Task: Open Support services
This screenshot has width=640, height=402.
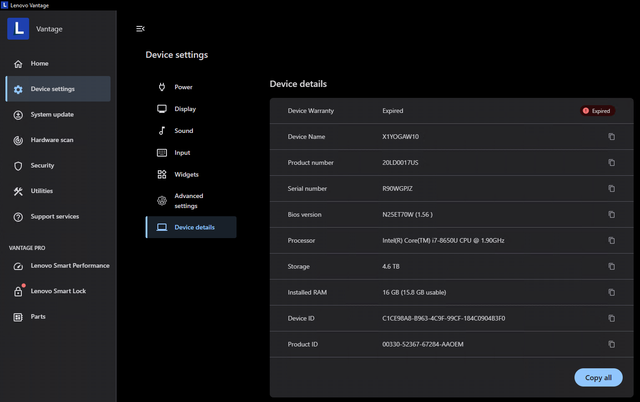Action: click(58, 217)
